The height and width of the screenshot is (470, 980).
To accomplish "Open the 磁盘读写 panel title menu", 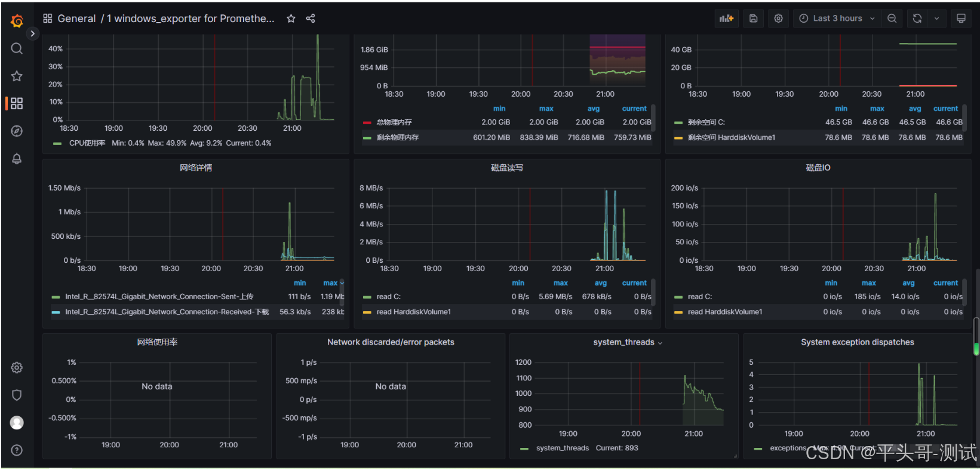I will pos(507,168).
